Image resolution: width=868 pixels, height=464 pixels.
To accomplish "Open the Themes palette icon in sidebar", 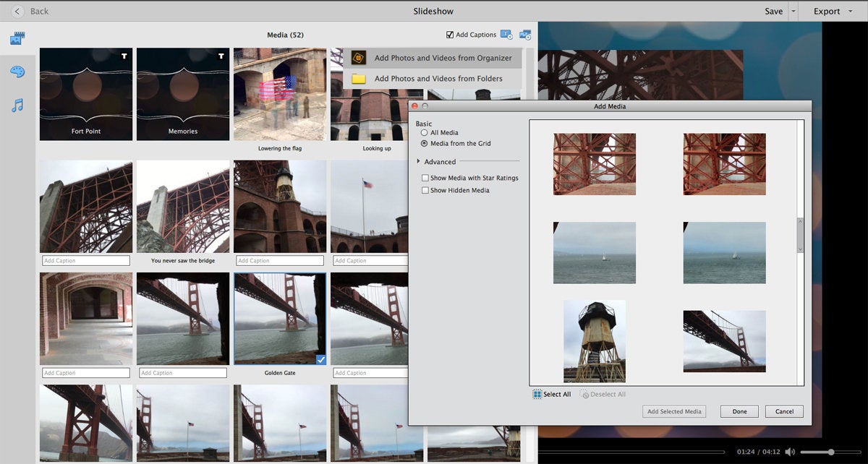I will pos(17,72).
